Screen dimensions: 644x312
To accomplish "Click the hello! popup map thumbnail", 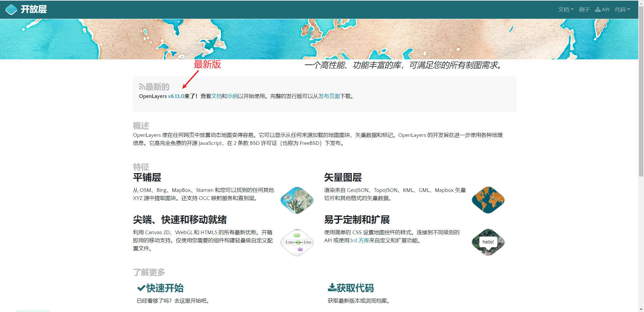I will pyautogui.click(x=488, y=243).
